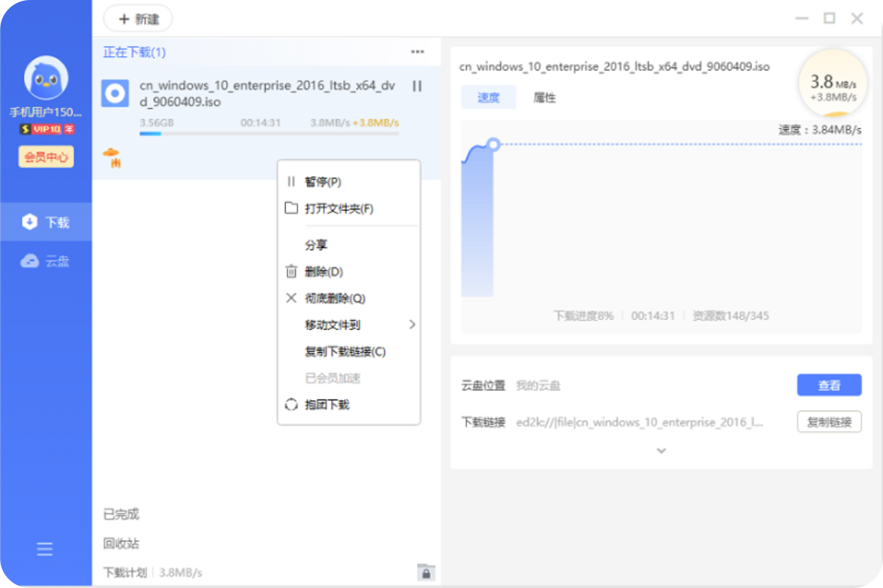Viewport: 883px width, 588px height.
Task: Click the ed2k download link text
Action: point(639,422)
